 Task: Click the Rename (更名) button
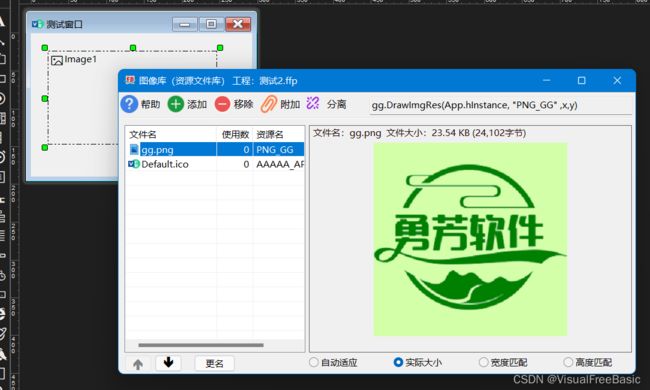[214, 363]
